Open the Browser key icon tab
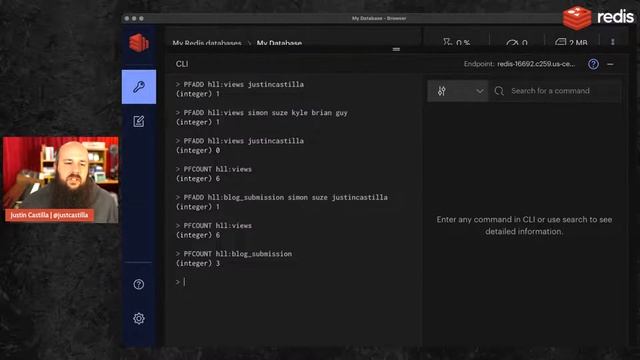640x360 pixels. (x=139, y=87)
